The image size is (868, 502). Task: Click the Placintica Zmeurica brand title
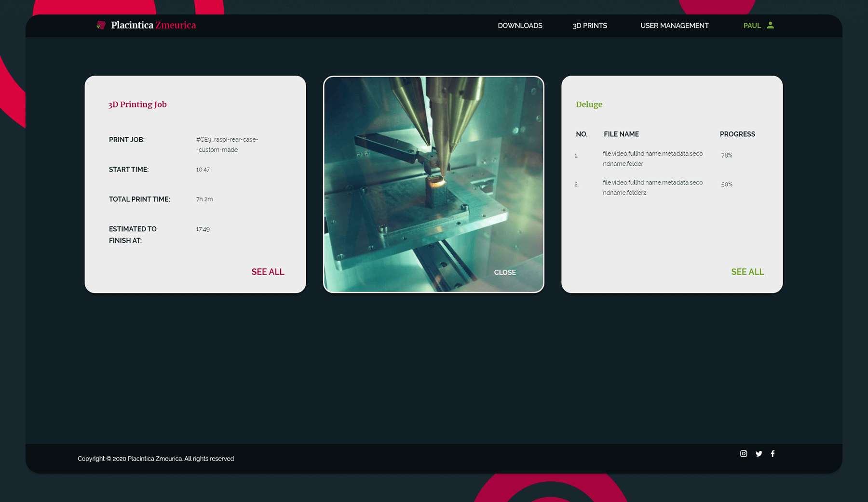point(153,25)
